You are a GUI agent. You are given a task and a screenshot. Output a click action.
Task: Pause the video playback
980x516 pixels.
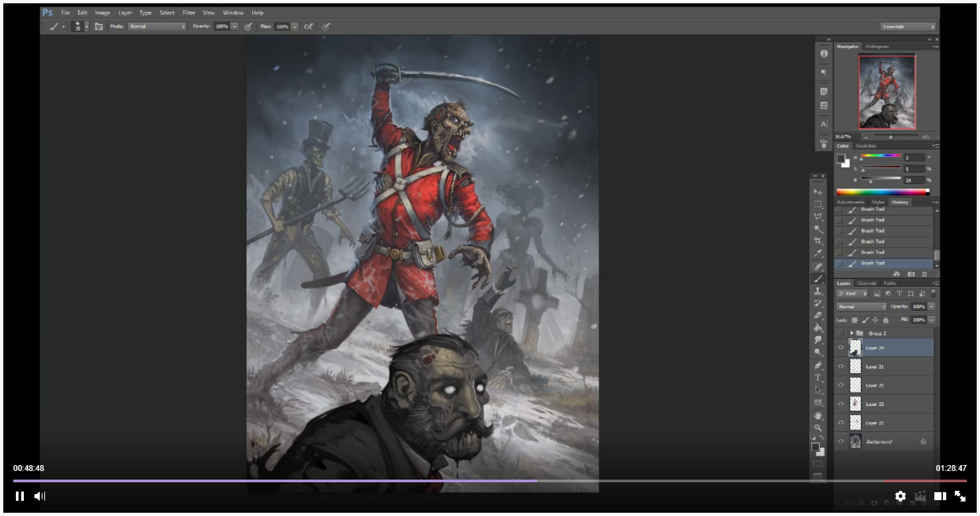20,496
